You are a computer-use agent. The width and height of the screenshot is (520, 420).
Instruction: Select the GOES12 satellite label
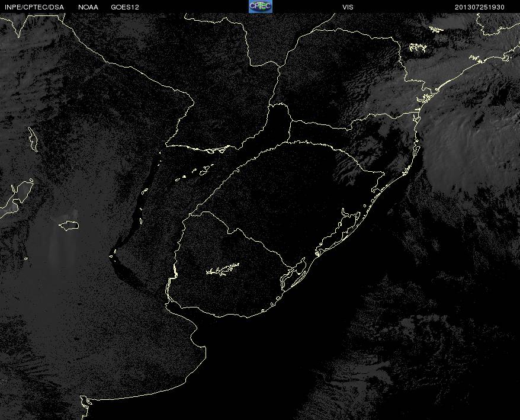125,7
